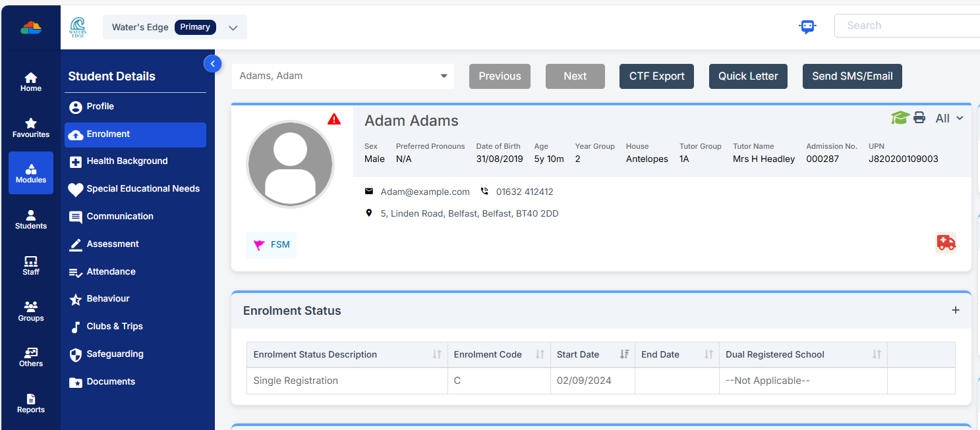This screenshot has height=430, width=980.
Task: Open Others in the left rail
Action: (31, 358)
